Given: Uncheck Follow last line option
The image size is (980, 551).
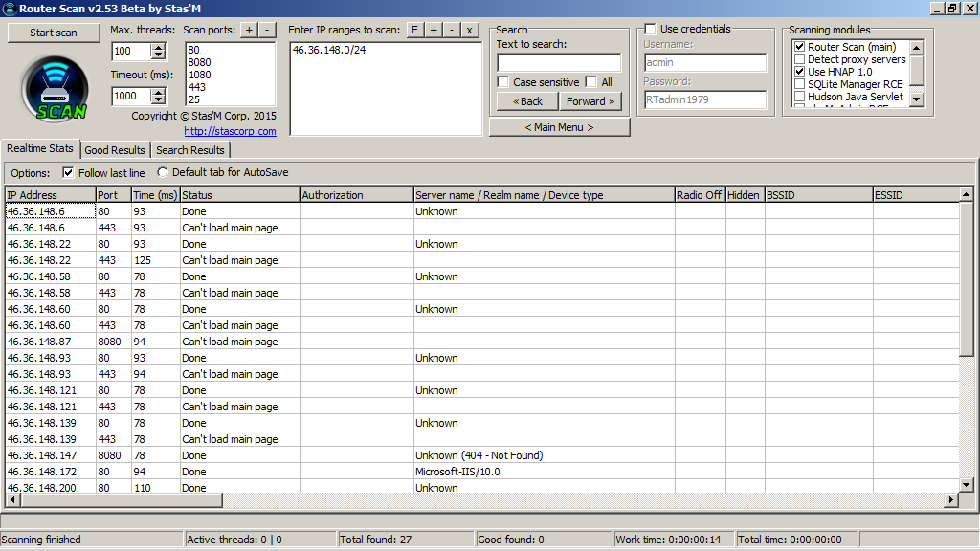Looking at the screenshot, I should coord(68,173).
